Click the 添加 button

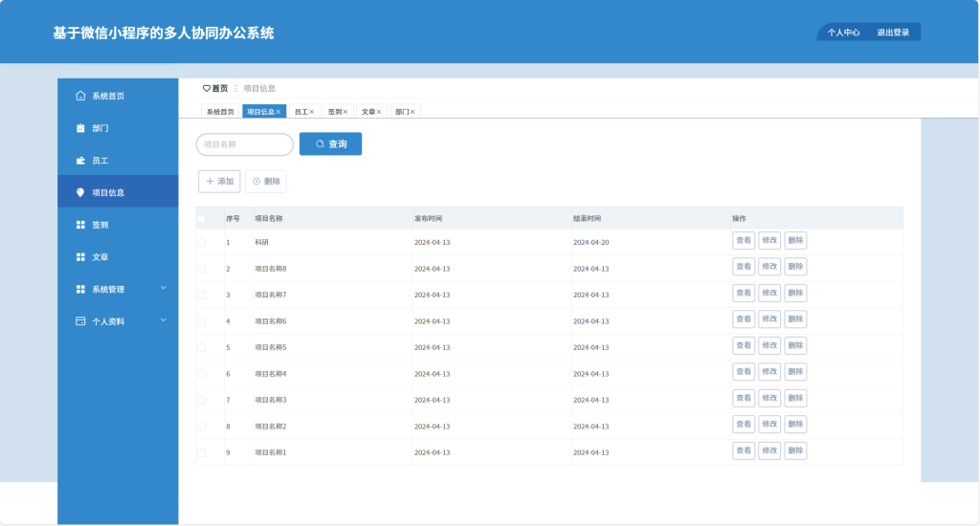219,181
